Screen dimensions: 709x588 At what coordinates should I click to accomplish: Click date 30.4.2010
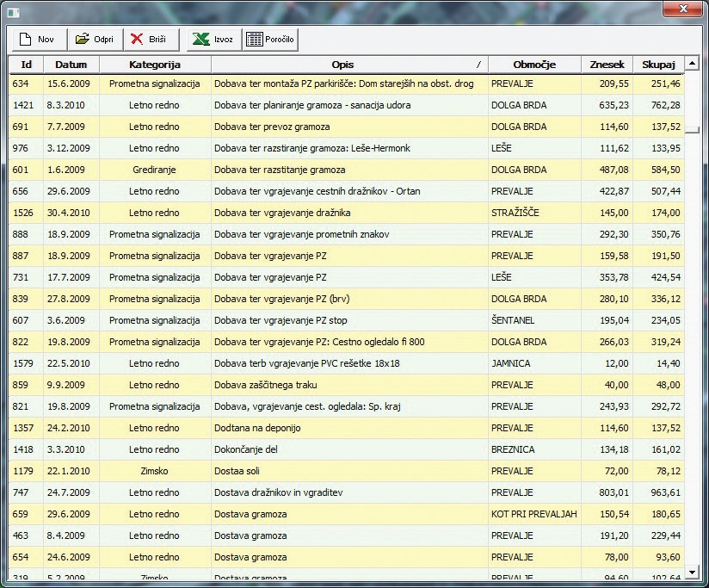(x=68, y=213)
